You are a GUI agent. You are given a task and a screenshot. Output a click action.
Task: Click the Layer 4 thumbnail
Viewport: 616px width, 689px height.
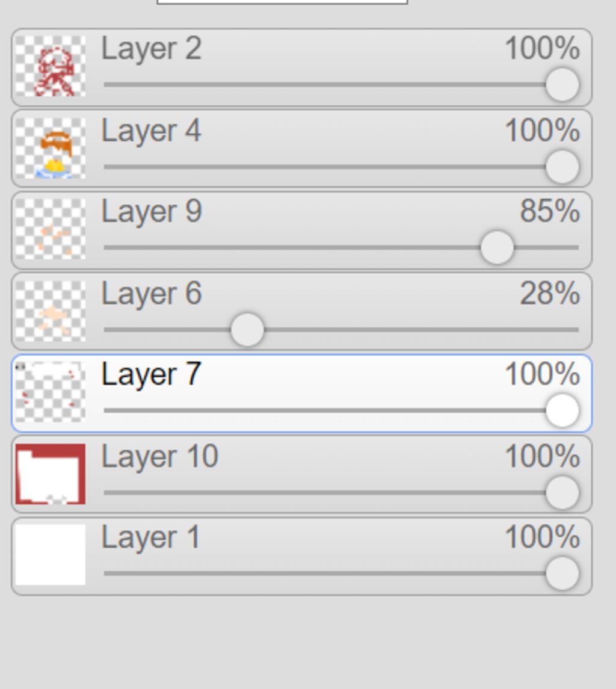point(50,148)
